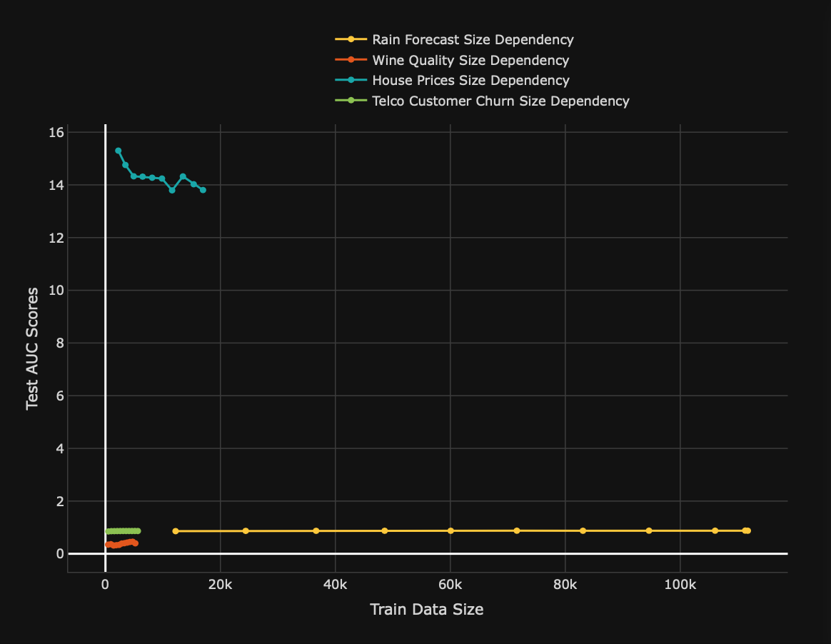The image size is (831, 644).
Task: Click the leftmost yellow Rain Forecast data point
Action: coord(175,530)
